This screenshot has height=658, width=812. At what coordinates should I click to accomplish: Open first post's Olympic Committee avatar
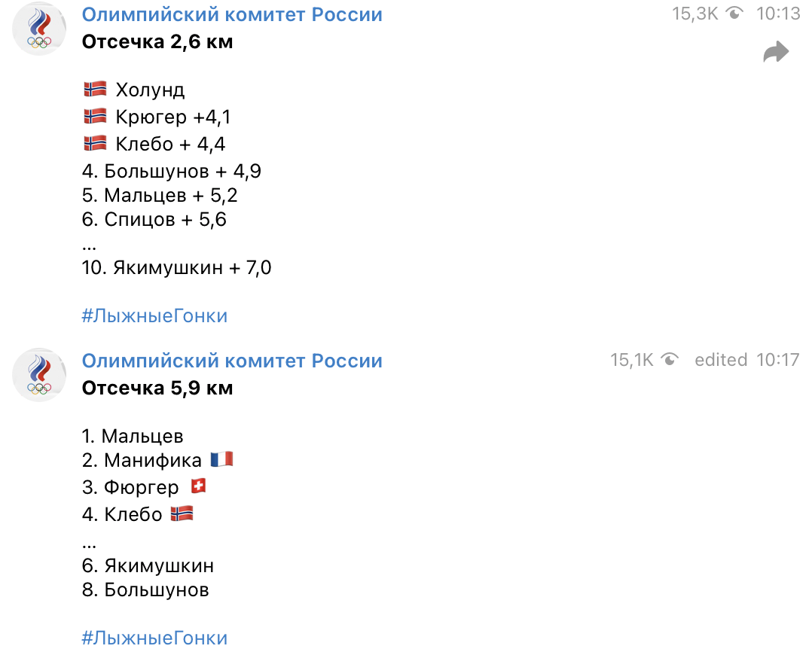tap(40, 29)
